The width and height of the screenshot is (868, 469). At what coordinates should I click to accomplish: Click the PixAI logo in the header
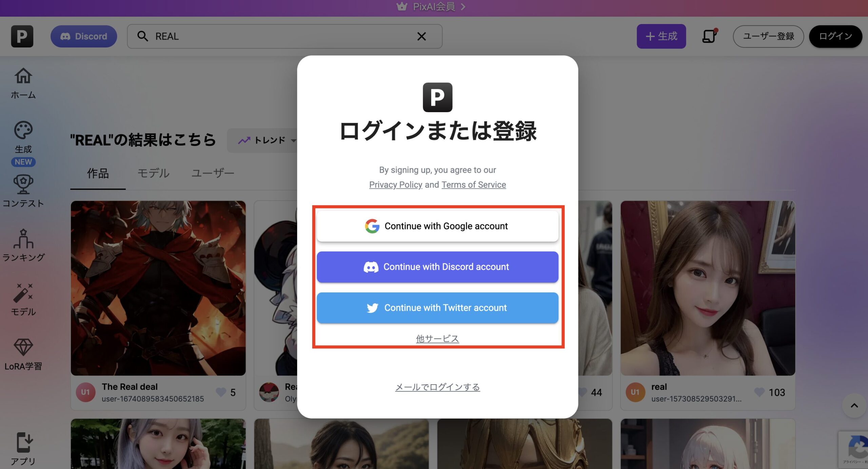[22, 36]
